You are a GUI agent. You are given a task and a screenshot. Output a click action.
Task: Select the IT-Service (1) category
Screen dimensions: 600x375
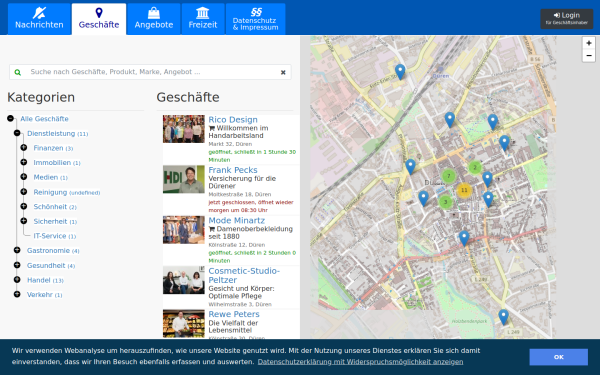[x=54, y=236]
